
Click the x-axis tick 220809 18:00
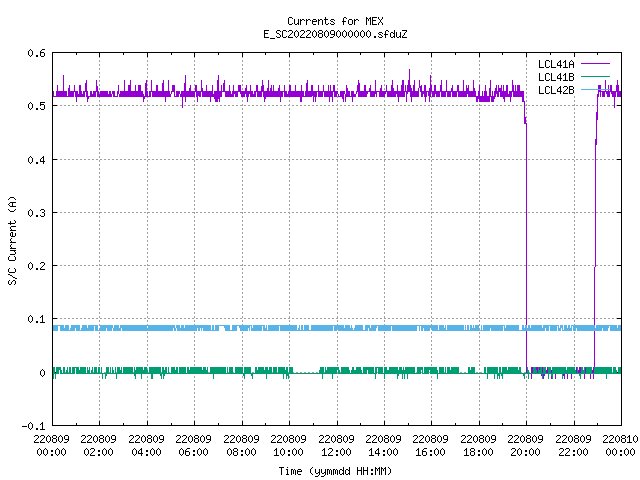click(x=478, y=445)
